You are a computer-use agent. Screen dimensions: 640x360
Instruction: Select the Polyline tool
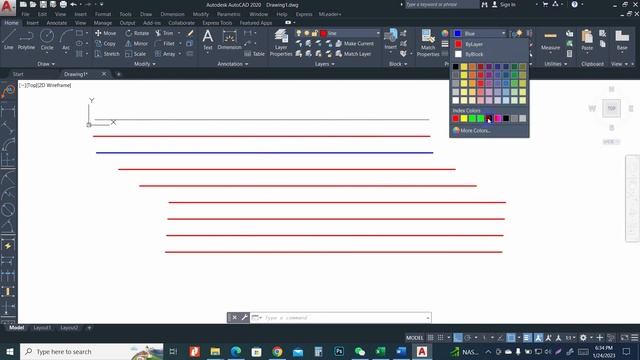(x=26, y=40)
